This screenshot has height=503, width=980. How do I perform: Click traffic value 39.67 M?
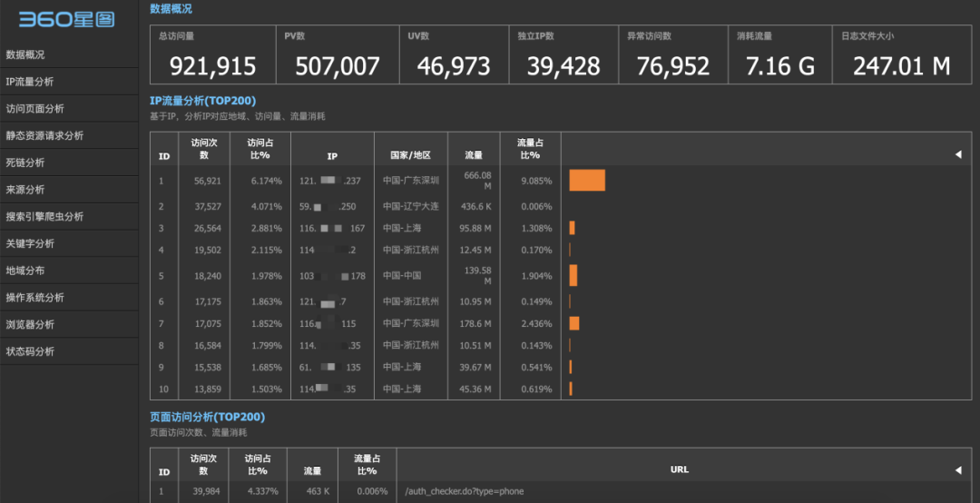click(x=475, y=367)
